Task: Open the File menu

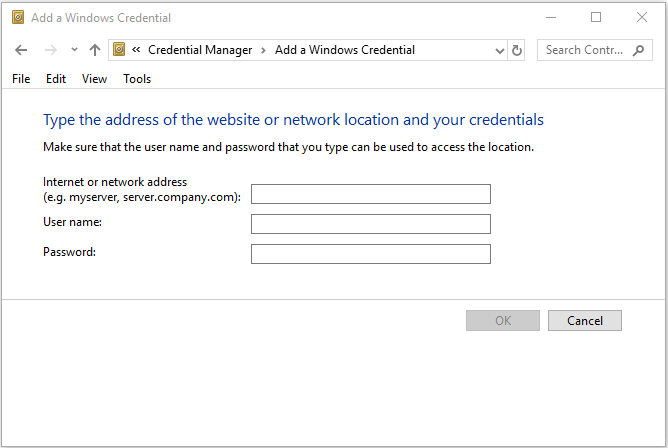Action: 21,79
